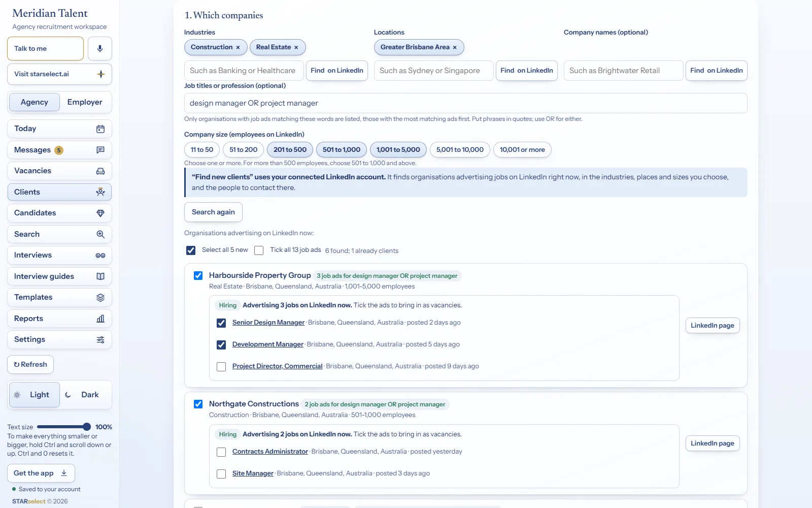
Task: Remove the Construction industry chip
Action: coord(238,47)
